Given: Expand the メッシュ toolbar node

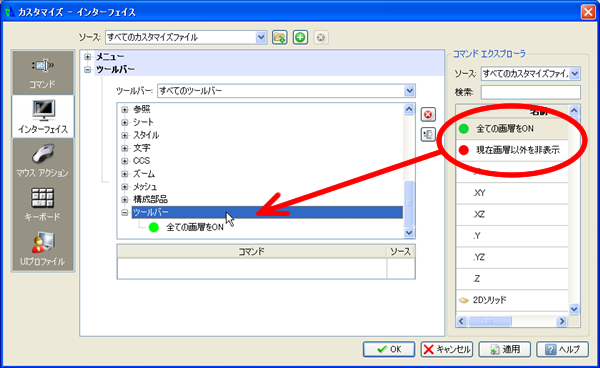Looking at the screenshot, I should point(125,187).
